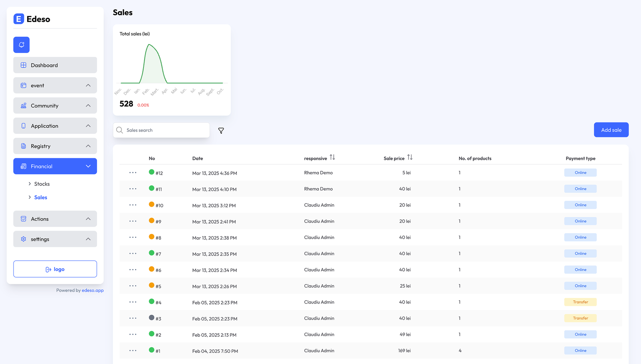Expand the Community menu chevron
Screen dimensions: 641x364
pyautogui.click(x=88, y=106)
